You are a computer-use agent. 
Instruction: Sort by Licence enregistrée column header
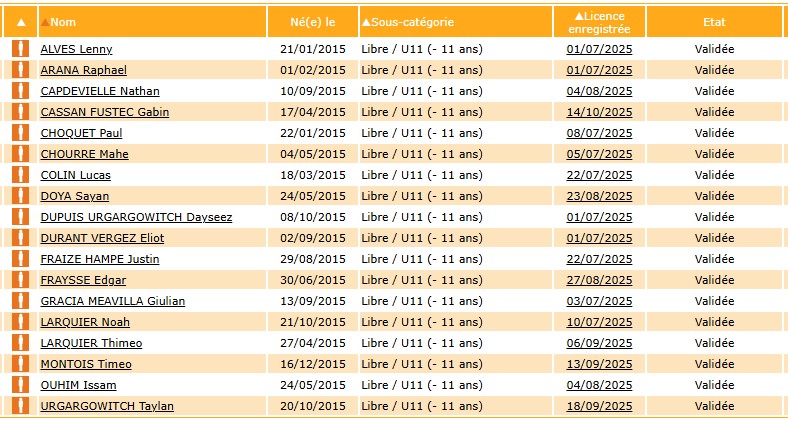(599, 22)
